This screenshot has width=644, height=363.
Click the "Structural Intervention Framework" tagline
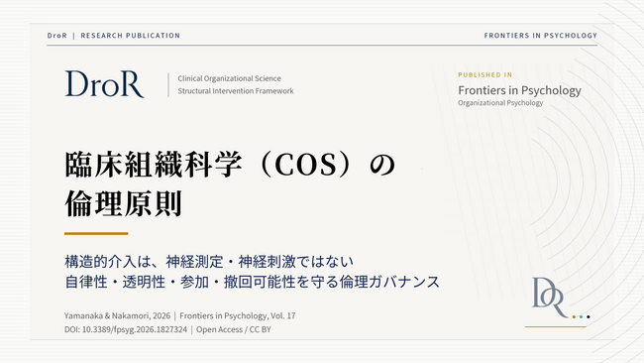coord(236,91)
